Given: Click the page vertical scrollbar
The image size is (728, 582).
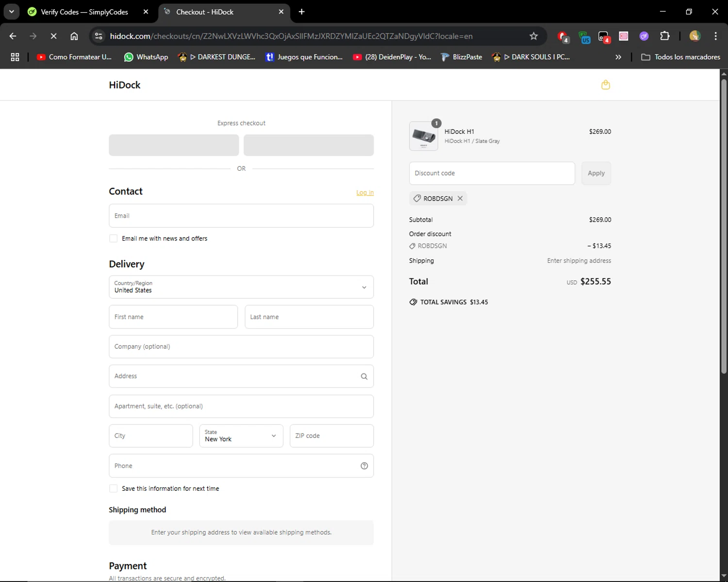Looking at the screenshot, I should click(x=724, y=226).
